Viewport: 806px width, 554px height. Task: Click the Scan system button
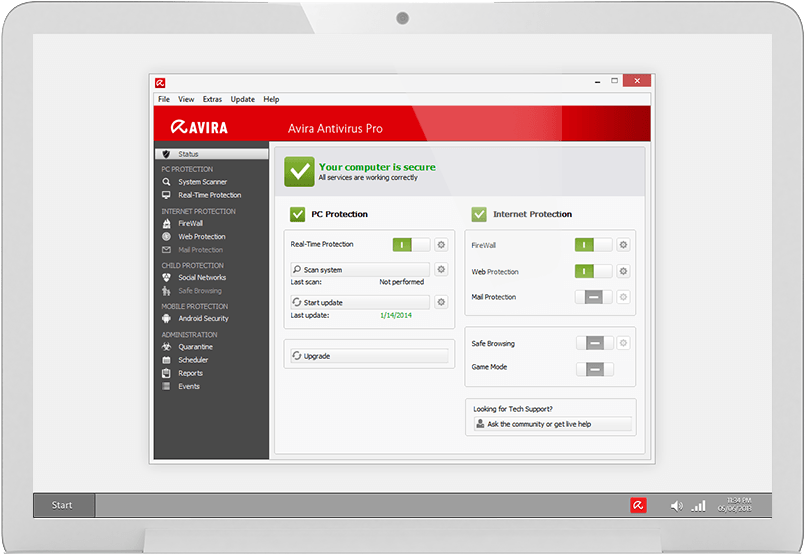pos(360,270)
